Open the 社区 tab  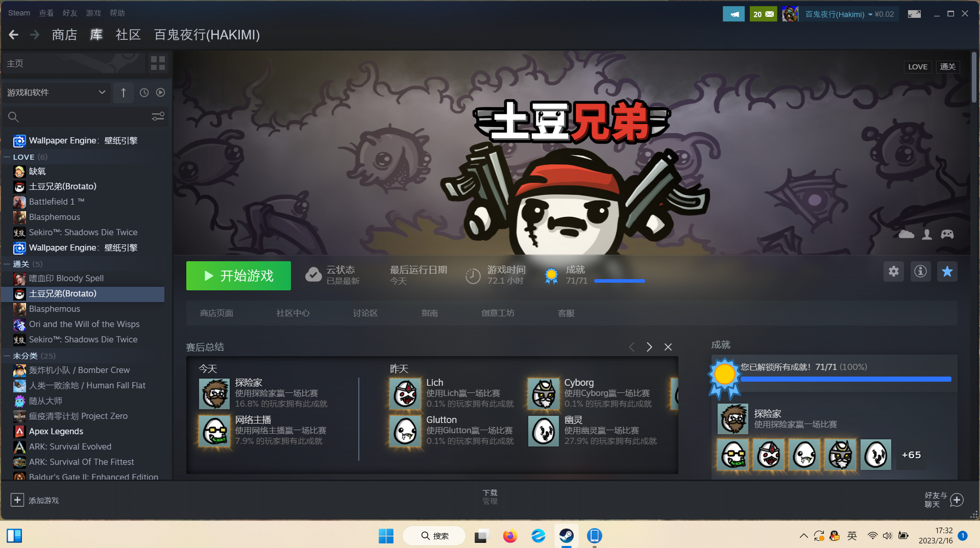point(128,35)
